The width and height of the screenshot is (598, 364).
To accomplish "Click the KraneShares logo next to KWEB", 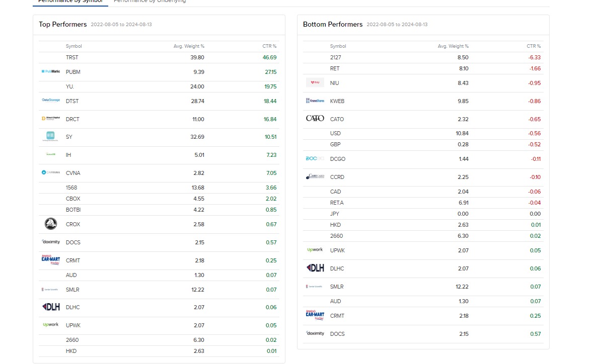I will [315, 101].
